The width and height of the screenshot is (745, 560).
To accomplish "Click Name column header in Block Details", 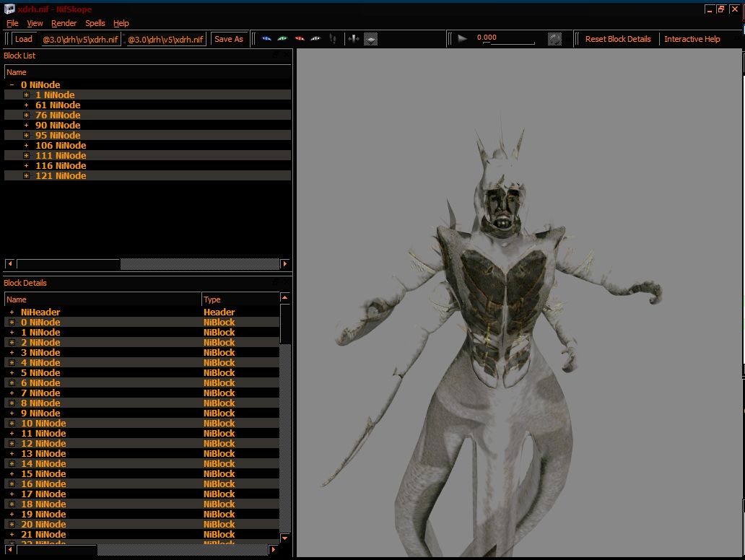I will (103, 299).
